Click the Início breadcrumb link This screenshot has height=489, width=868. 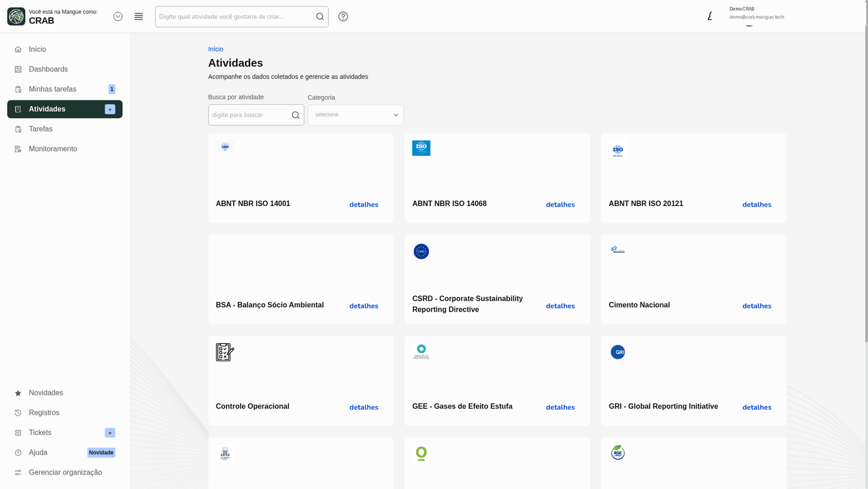click(x=216, y=49)
